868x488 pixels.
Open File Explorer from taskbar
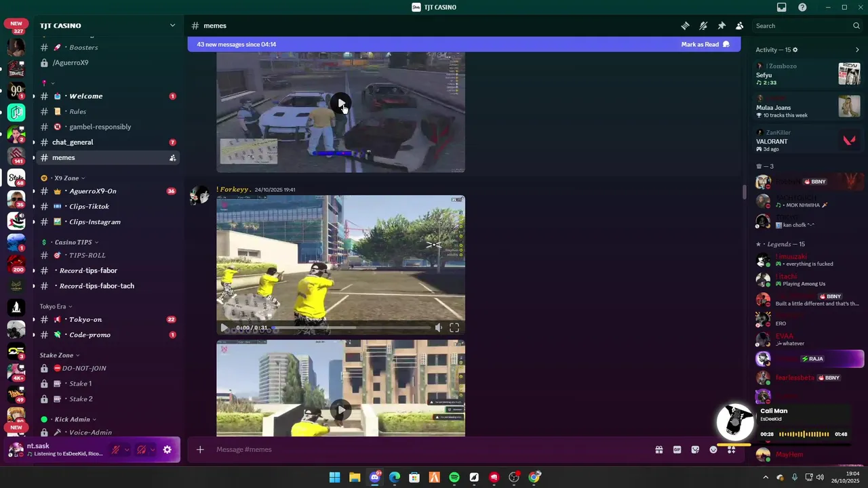point(355,478)
